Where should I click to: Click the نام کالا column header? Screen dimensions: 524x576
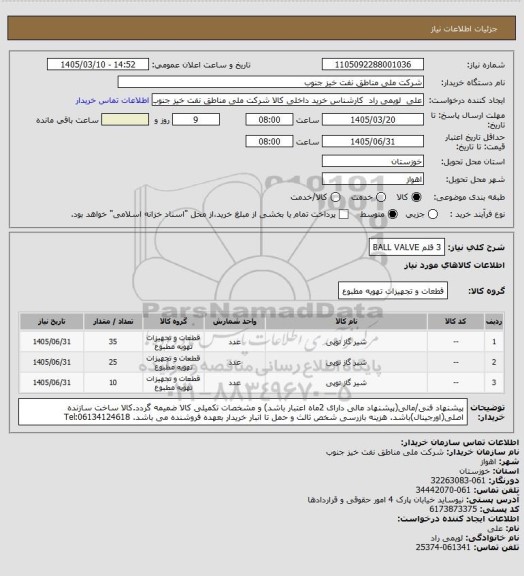346,321
